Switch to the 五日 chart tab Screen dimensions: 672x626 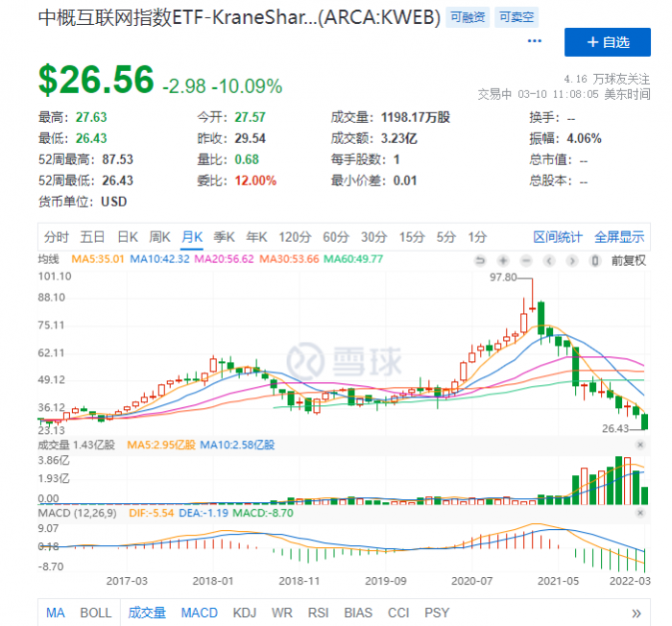point(92,237)
